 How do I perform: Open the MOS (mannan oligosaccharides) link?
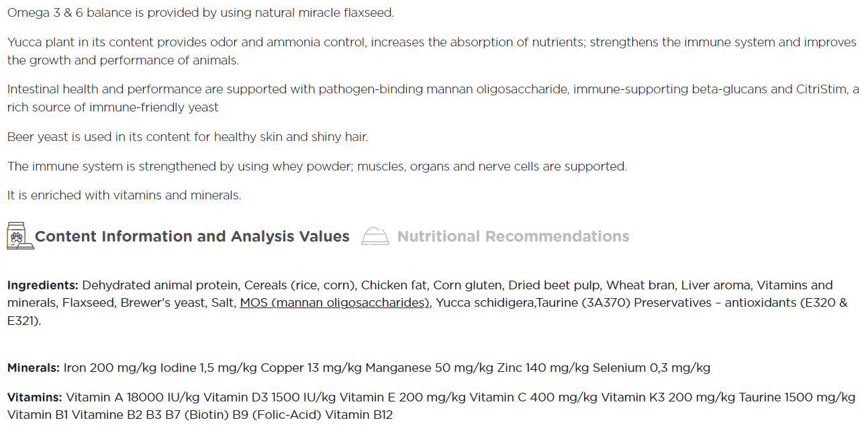coord(335,303)
